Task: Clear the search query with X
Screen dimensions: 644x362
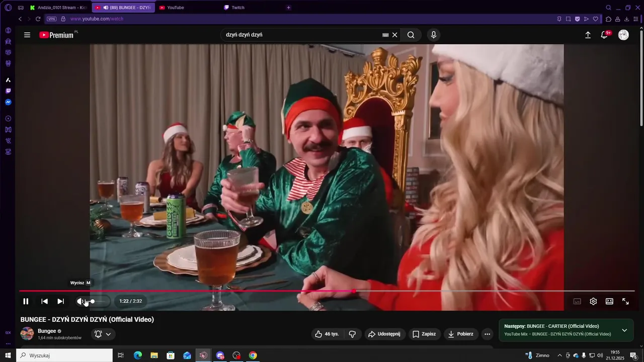Action: 395,35
